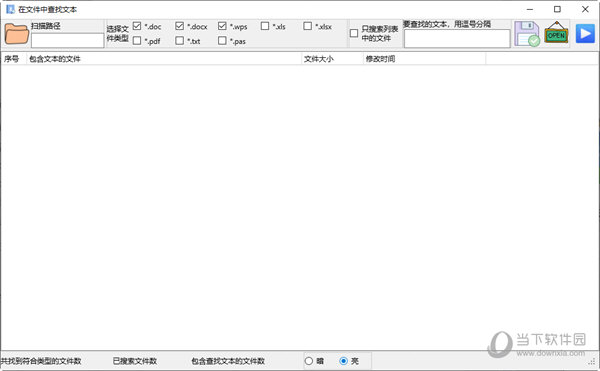Click the green OPEN sign icon
Screen dimensions: 600x371
coord(556,33)
